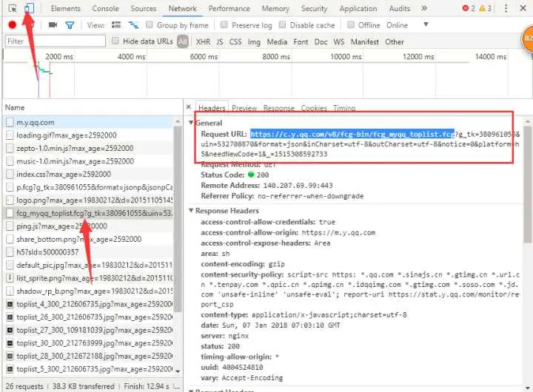Click file icon of toplist_5_300 image
This screenshot has width=533, height=392.
tap(10, 369)
